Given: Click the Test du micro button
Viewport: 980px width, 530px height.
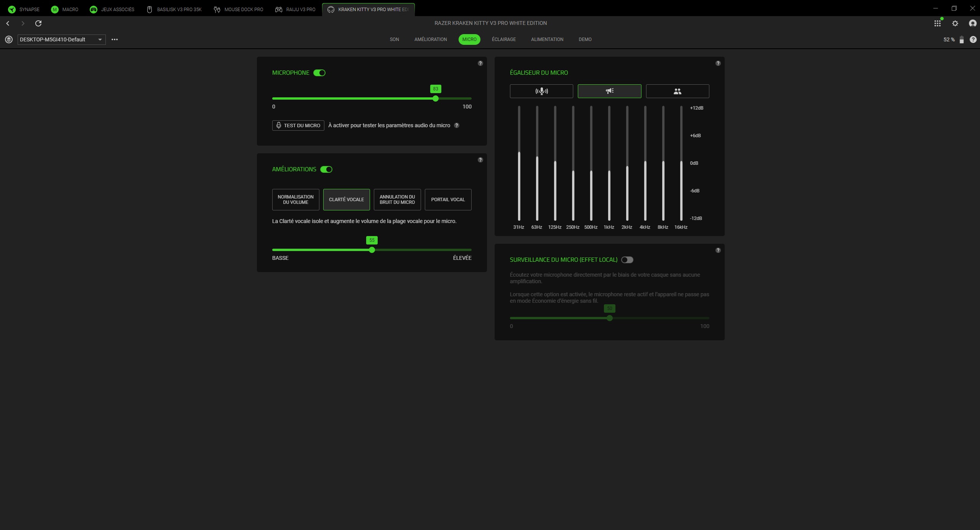Looking at the screenshot, I should 298,125.
